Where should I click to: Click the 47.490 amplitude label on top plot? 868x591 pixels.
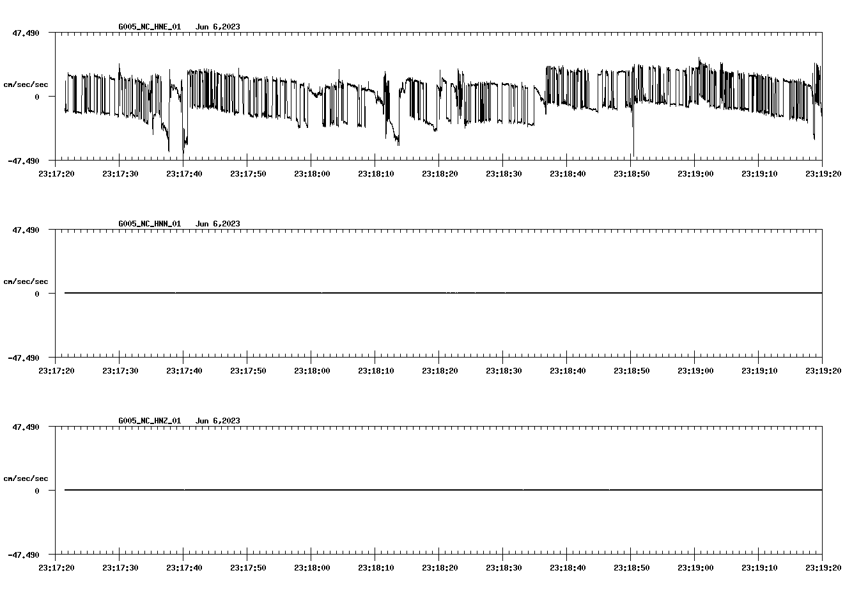27,31
